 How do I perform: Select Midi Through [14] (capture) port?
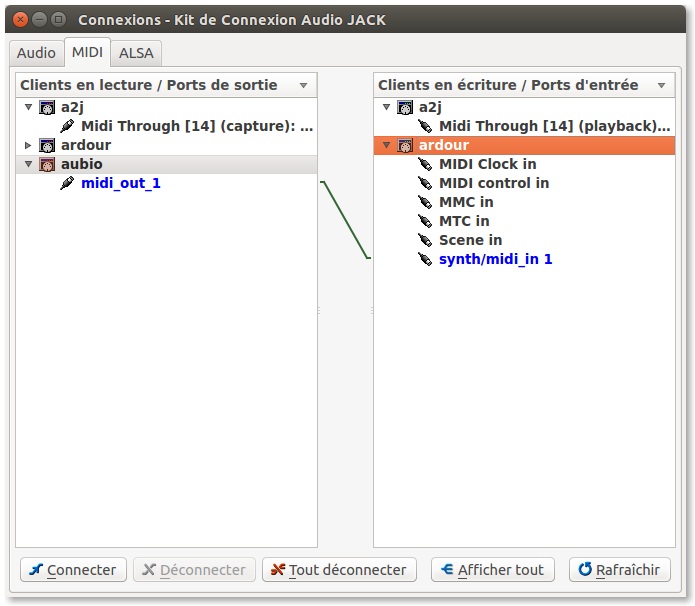[197, 126]
